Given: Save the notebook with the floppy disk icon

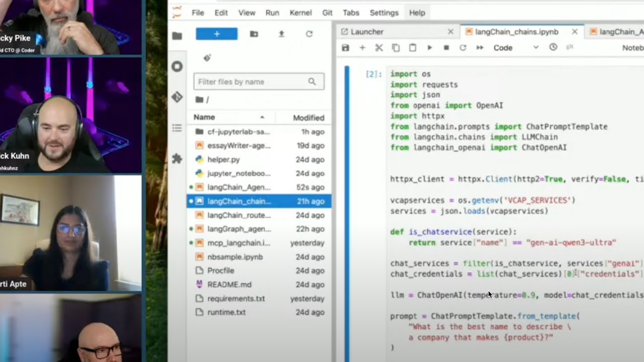Looking at the screenshot, I should 345,48.
